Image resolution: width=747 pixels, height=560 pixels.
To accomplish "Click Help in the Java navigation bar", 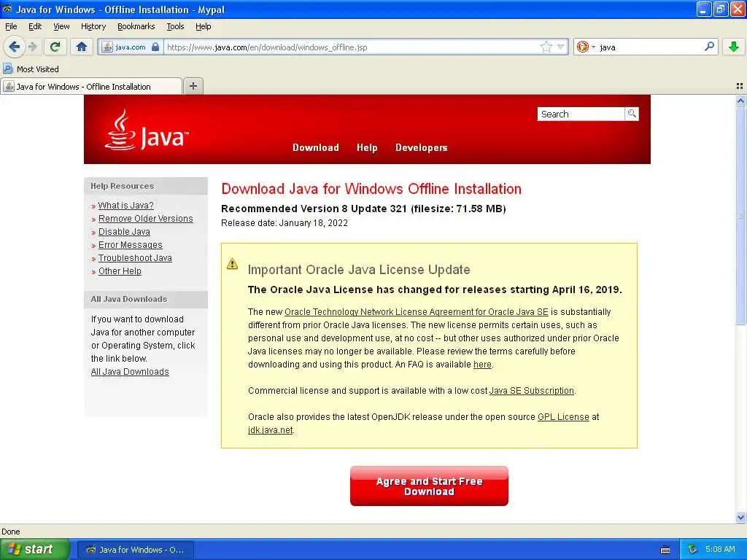I will point(367,147).
